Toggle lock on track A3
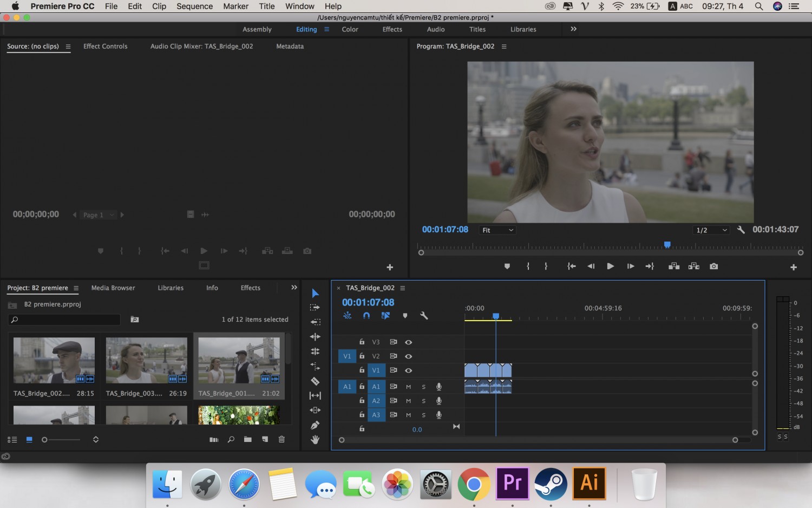Image resolution: width=812 pixels, height=508 pixels. (362, 415)
